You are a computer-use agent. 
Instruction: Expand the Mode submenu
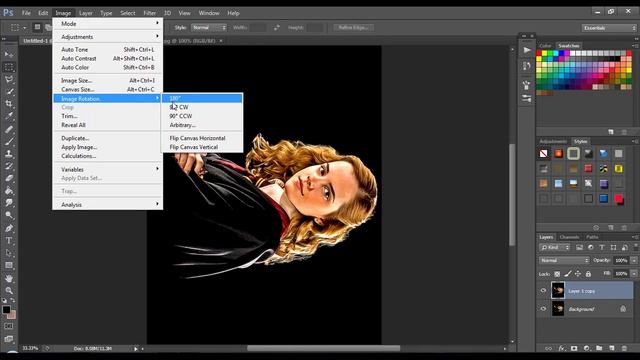pyautogui.click(x=108, y=24)
